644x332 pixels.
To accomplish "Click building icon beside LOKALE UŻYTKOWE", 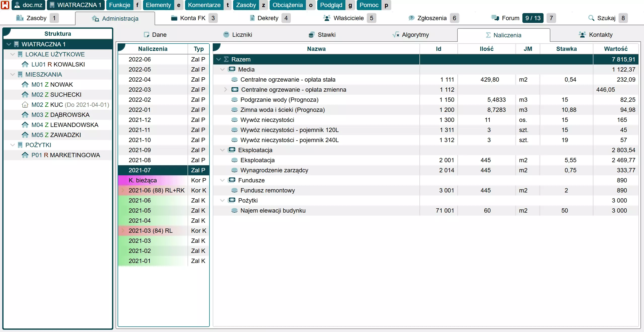I will click(x=20, y=54).
